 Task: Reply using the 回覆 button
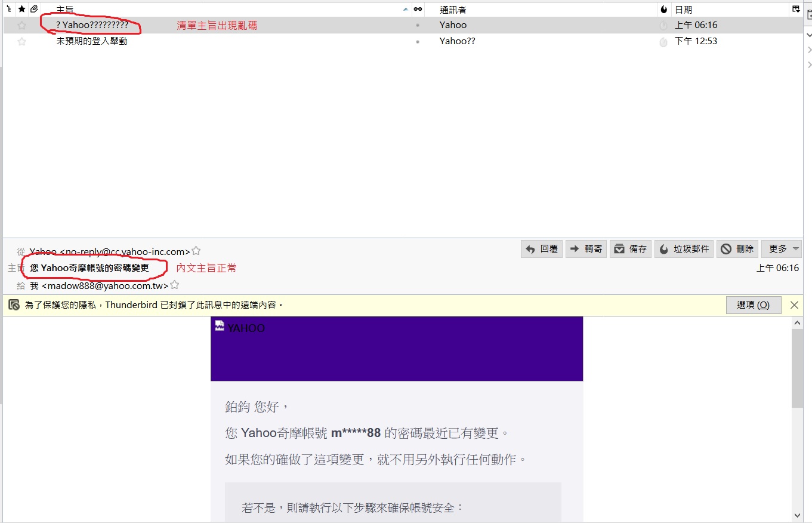click(542, 249)
